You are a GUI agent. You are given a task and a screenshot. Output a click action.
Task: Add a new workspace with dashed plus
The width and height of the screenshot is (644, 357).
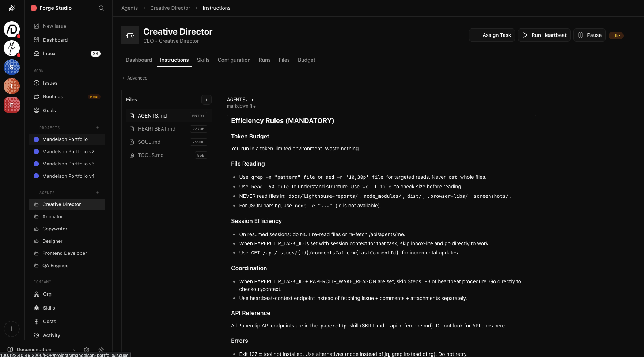coord(12,329)
